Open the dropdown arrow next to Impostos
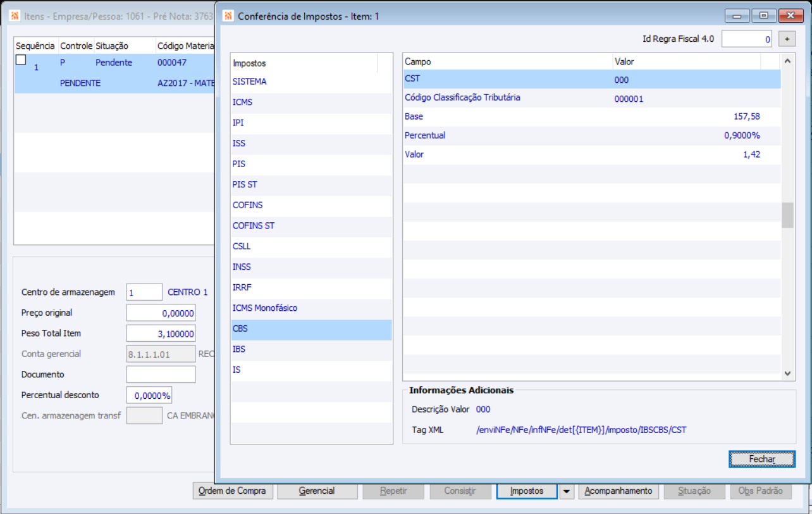This screenshot has width=812, height=514. click(567, 491)
